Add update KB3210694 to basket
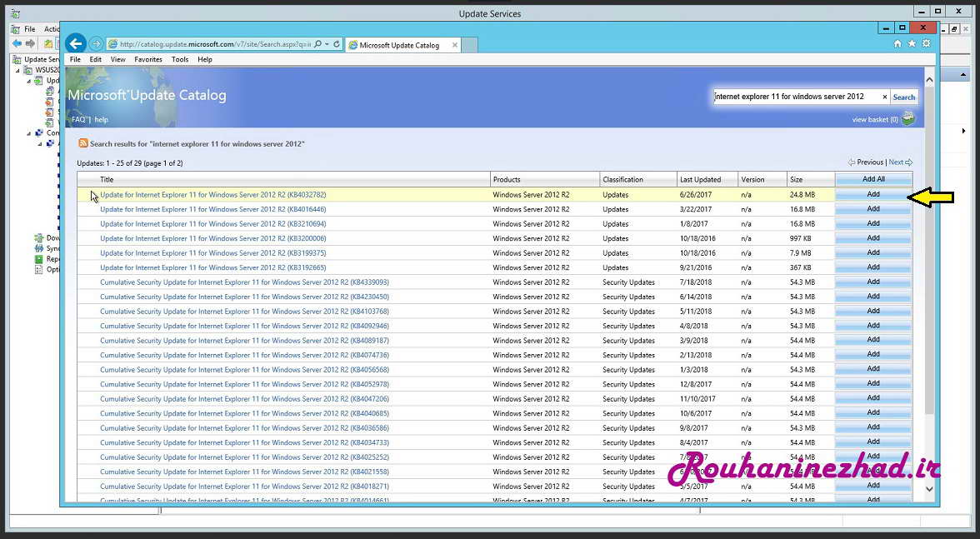Screen dimensions: 980x539 pyautogui.click(x=873, y=223)
